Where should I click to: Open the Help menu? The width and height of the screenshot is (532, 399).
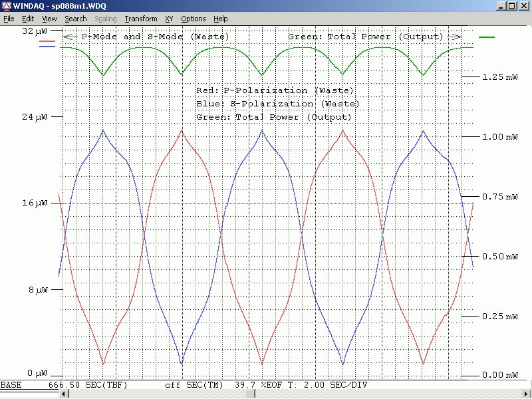tap(221, 19)
